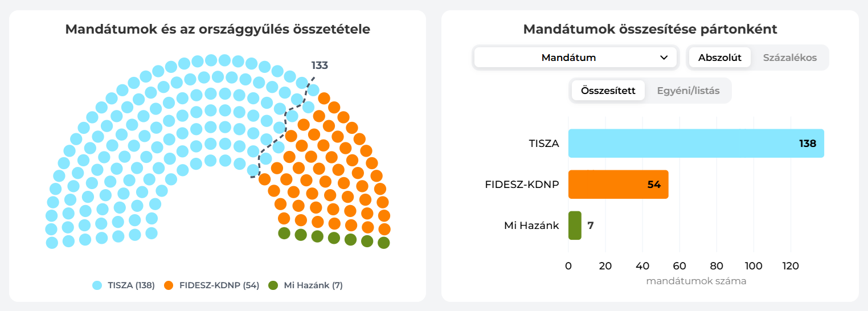Select the Abszolút toggle option
Image resolution: width=868 pixels, height=311 pixels.
pyautogui.click(x=719, y=58)
